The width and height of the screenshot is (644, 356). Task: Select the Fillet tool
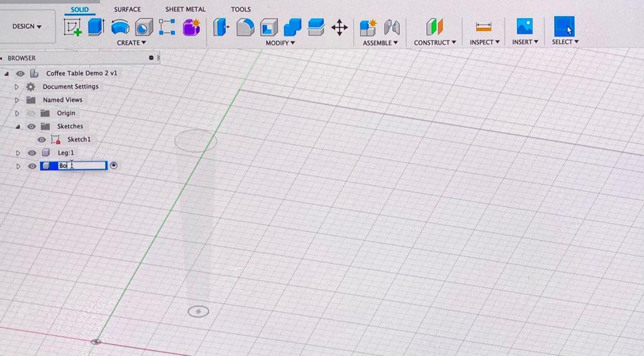pyautogui.click(x=245, y=28)
